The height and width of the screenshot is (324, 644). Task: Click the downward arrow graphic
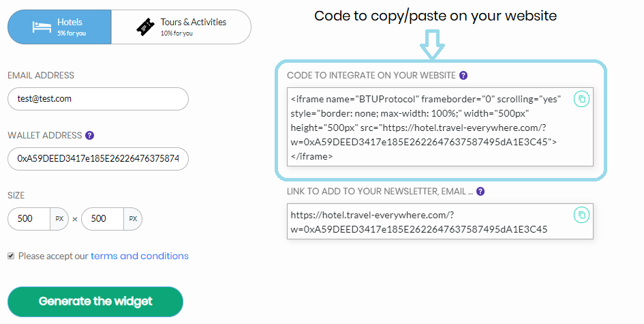tap(433, 44)
